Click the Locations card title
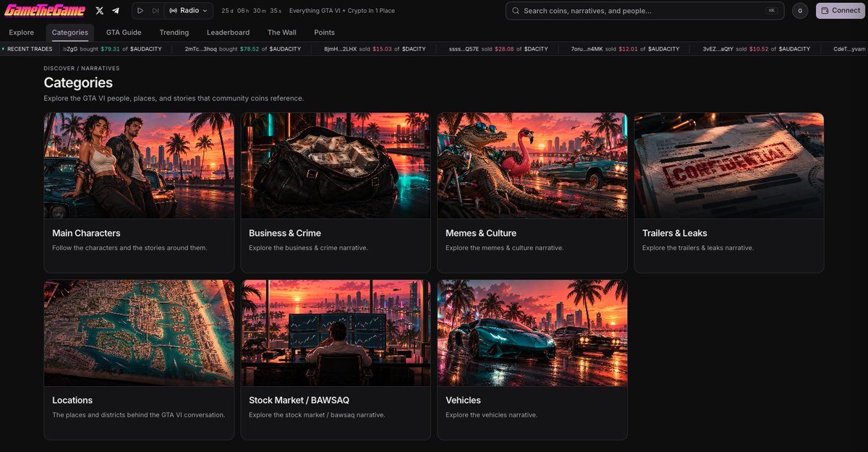Image resolution: width=868 pixels, height=452 pixels. [72, 400]
